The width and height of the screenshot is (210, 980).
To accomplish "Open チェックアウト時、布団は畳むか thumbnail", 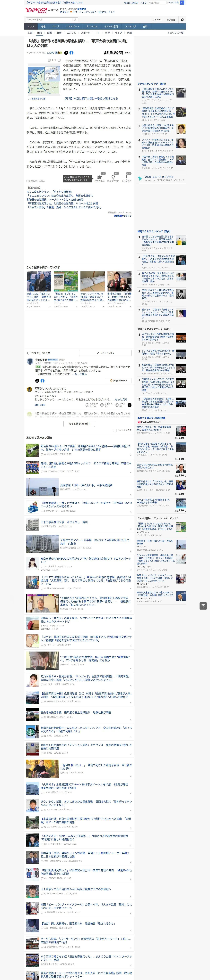I will click(92, 282).
